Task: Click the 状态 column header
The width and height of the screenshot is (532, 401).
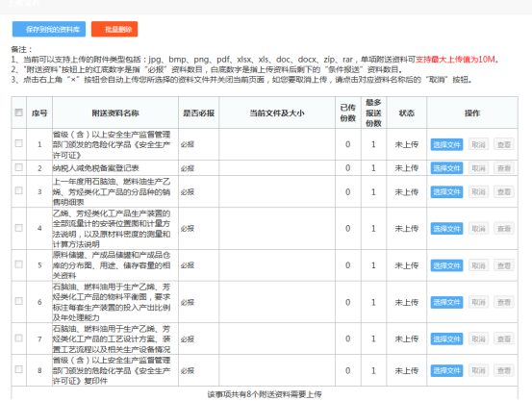Action: (x=407, y=113)
